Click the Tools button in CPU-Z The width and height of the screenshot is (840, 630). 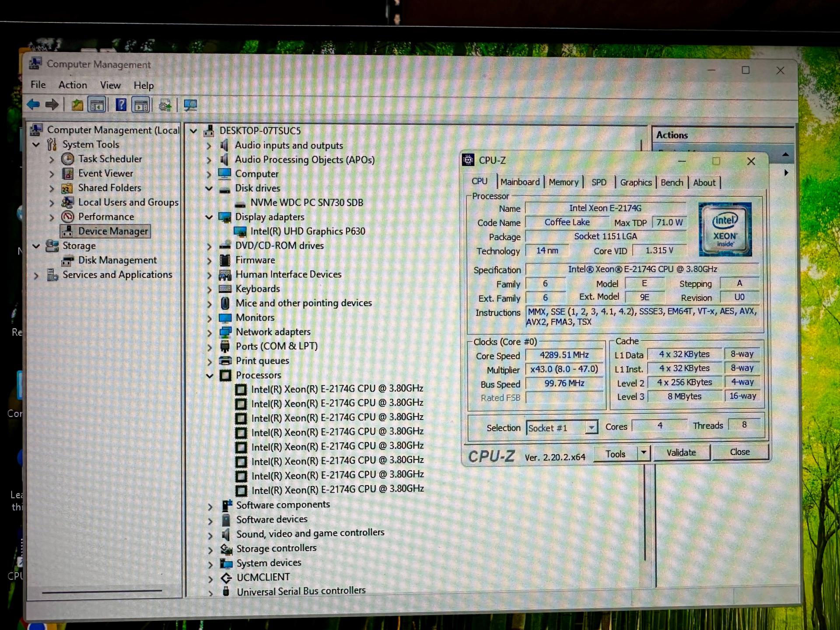[x=616, y=454]
